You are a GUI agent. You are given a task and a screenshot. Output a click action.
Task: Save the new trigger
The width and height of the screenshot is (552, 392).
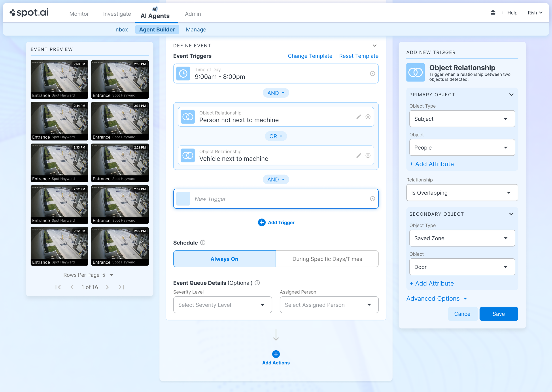pyautogui.click(x=498, y=314)
